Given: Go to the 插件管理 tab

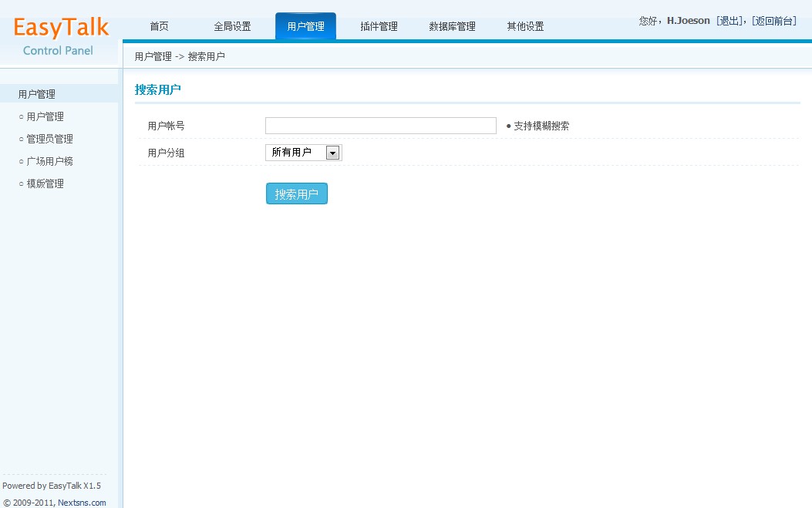Looking at the screenshot, I should click(379, 27).
